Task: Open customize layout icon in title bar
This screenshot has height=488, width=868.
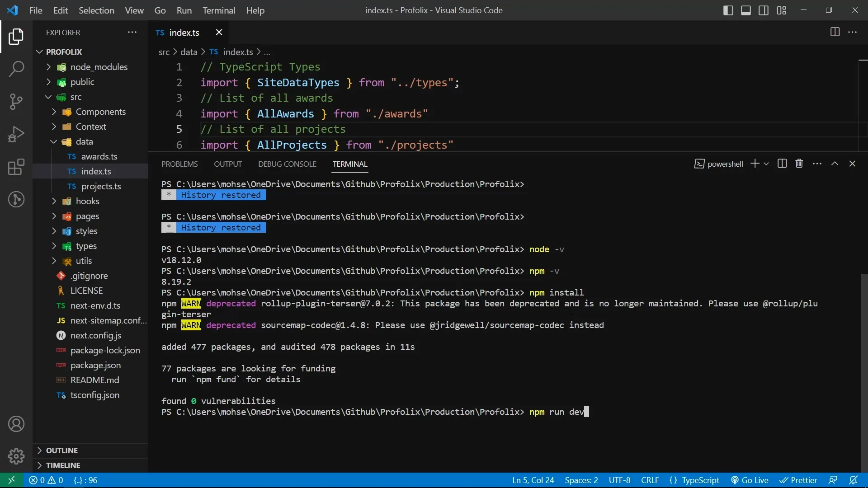Action: [782, 10]
